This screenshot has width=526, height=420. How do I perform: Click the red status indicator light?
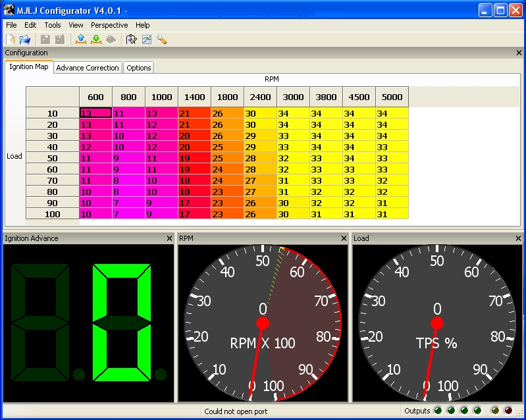pos(508,411)
